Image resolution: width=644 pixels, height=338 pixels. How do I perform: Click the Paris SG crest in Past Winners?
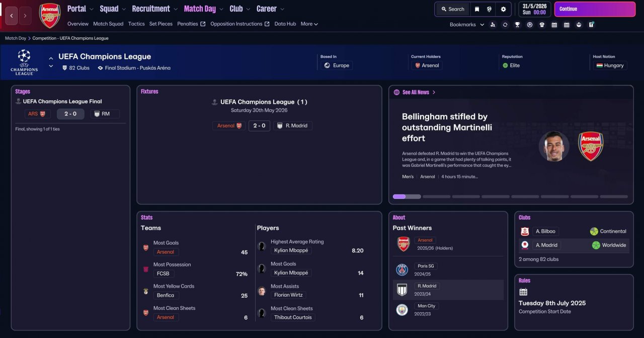(x=401, y=269)
